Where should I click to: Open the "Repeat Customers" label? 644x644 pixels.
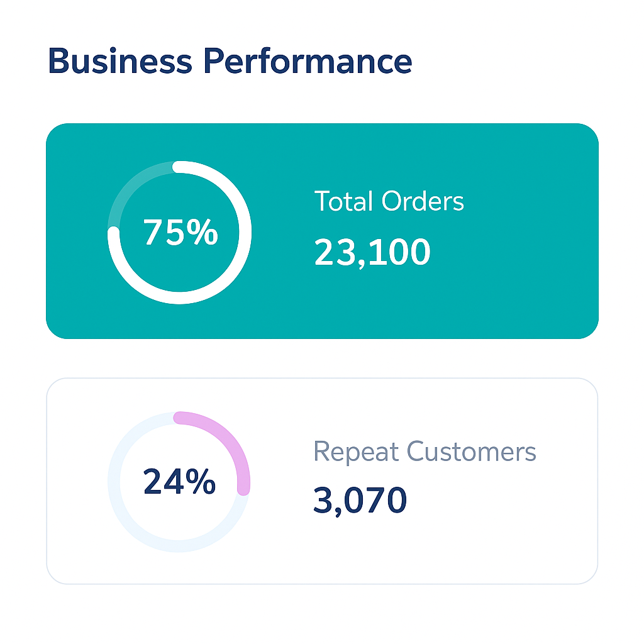[x=425, y=452]
